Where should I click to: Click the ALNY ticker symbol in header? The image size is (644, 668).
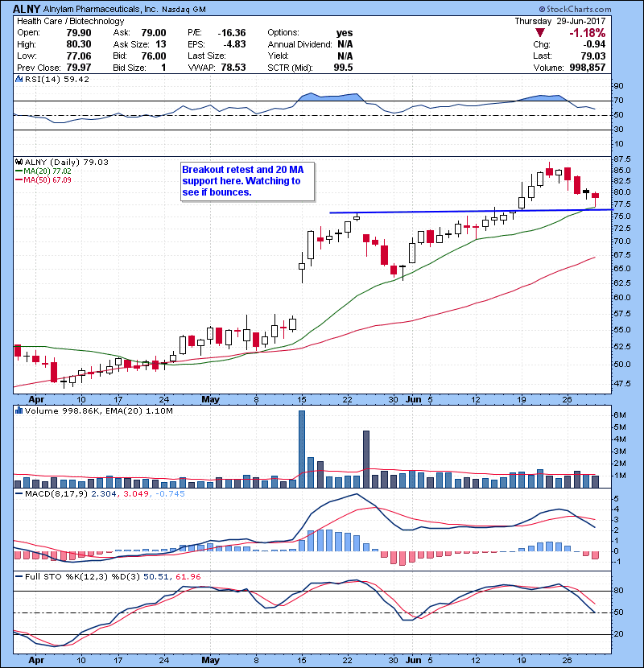coord(27,9)
